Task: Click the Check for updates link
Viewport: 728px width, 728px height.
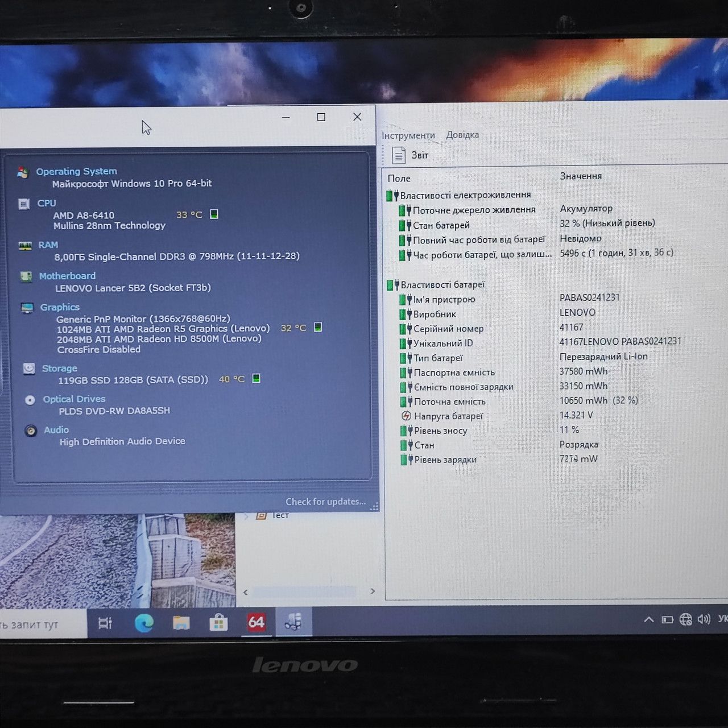Action: (325, 502)
